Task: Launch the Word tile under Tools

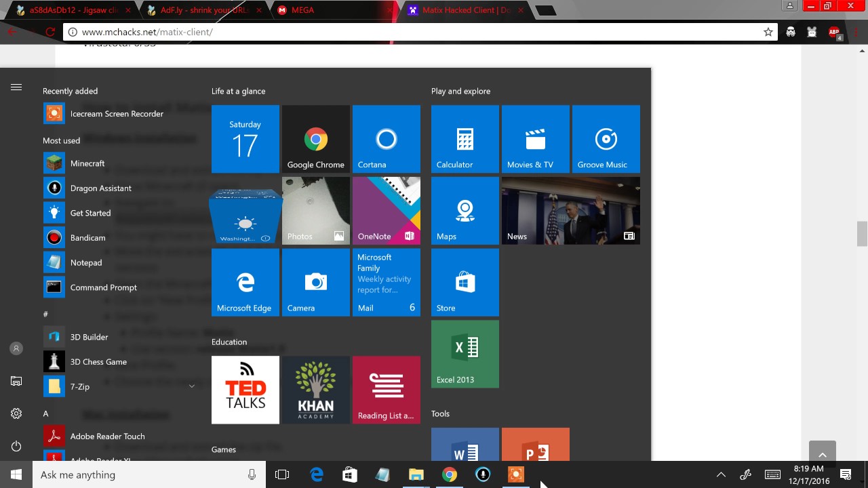Action: tap(465, 445)
